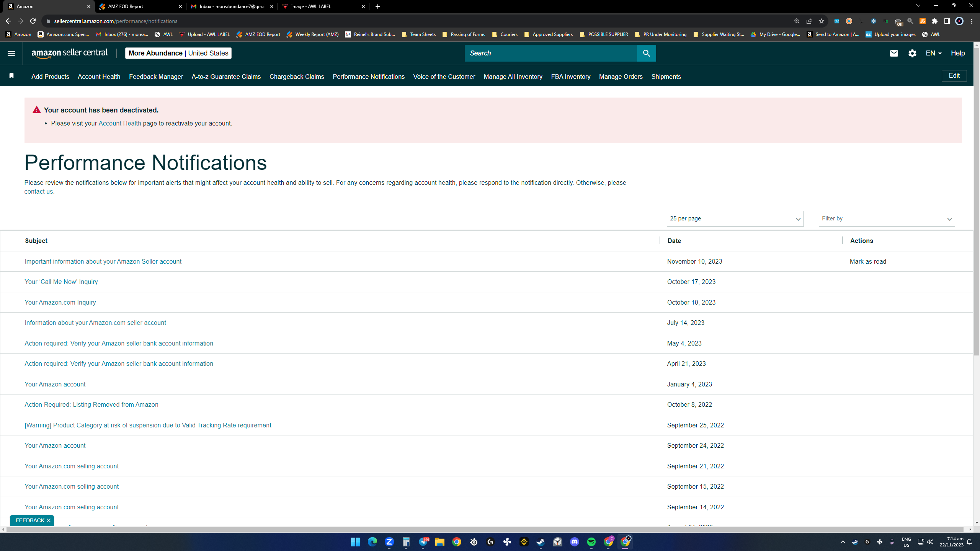Close the 'image - AWL LABEL' browser tab
Viewport: 980px width, 551px height.
(x=363, y=7)
